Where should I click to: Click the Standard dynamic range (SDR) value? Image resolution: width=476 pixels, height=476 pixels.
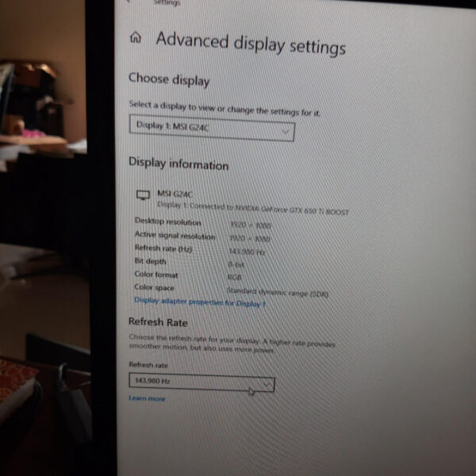click(278, 292)
